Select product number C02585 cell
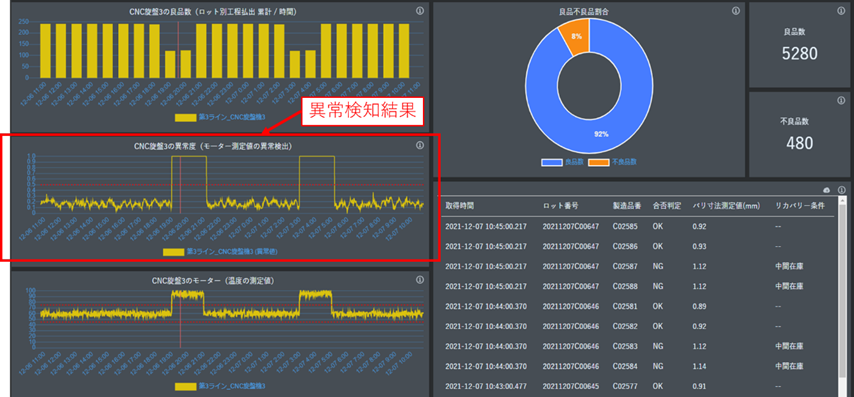The height and width of the screenshot is (397, 854). [x=624, y=227]
